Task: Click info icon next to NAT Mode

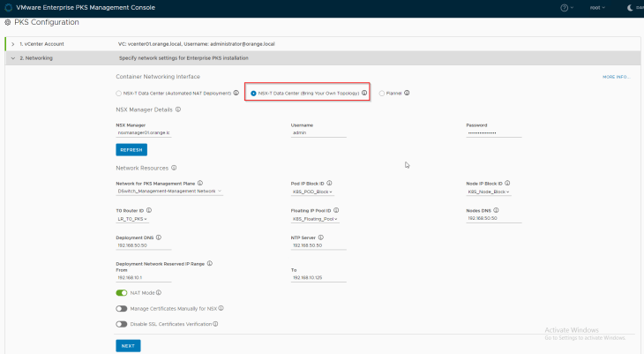Action: [x=159, y=292]
